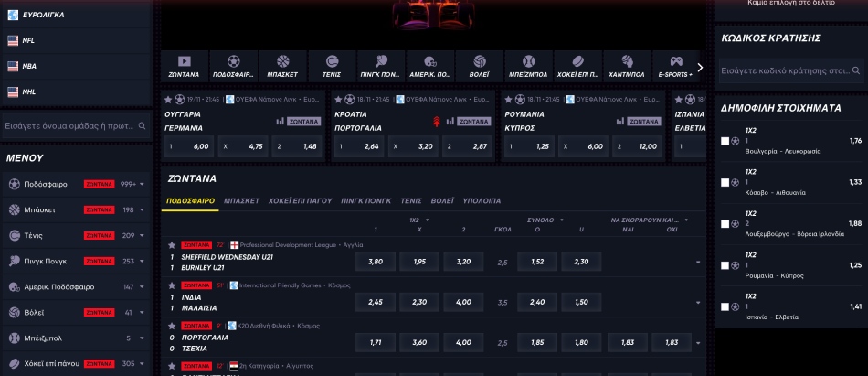The width and height of the screenshot is (868, 376).
Task: Switch to ΜΠΑΣΚΕΤ live tab
Action: 241,200
